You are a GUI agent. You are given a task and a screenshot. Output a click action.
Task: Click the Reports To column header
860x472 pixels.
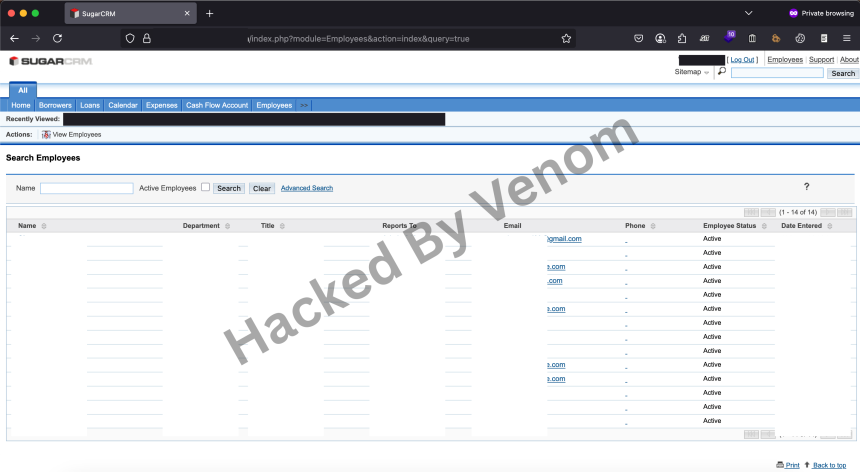399,226
